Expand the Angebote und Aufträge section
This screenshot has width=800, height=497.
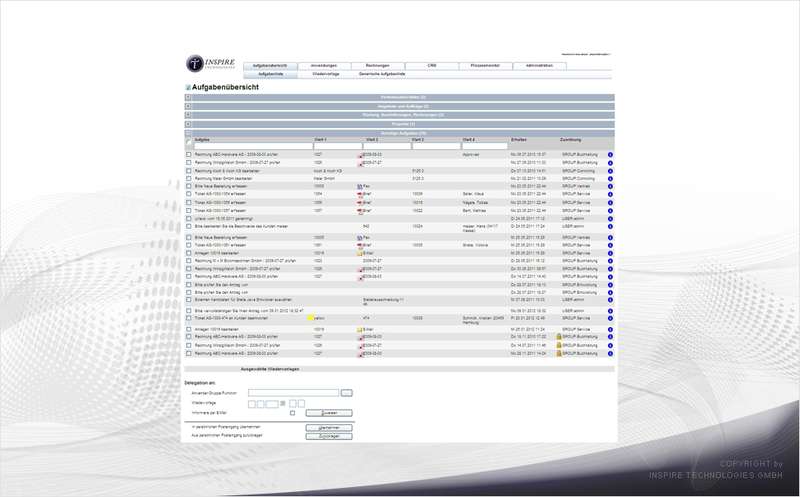pyautogui.click(x=188, y=106)
